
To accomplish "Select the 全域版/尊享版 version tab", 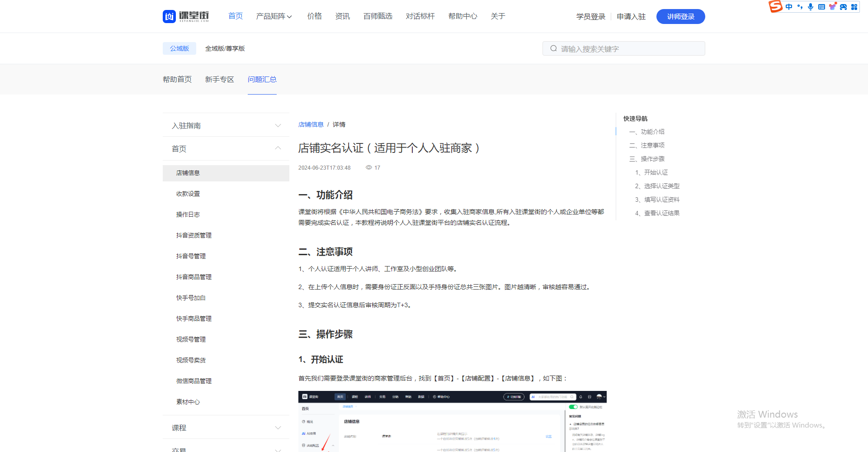I will tap(225, 48).
